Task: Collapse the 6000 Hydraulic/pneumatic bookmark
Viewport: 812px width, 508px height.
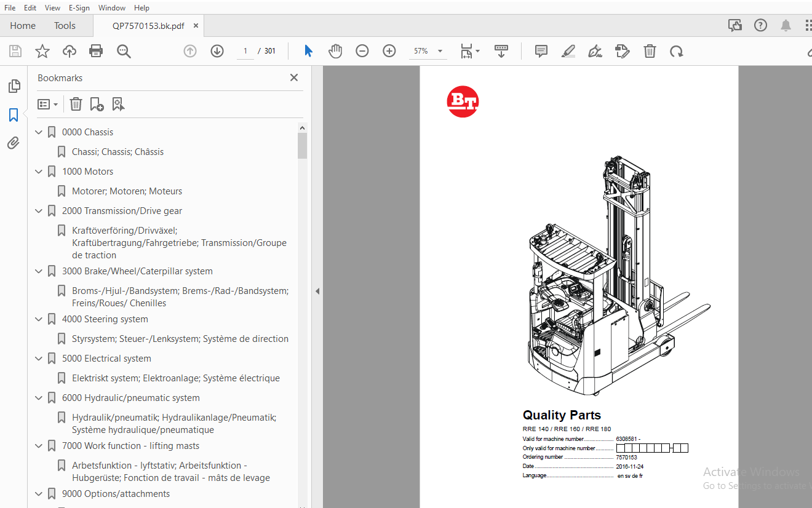Action: click(39, 398)
